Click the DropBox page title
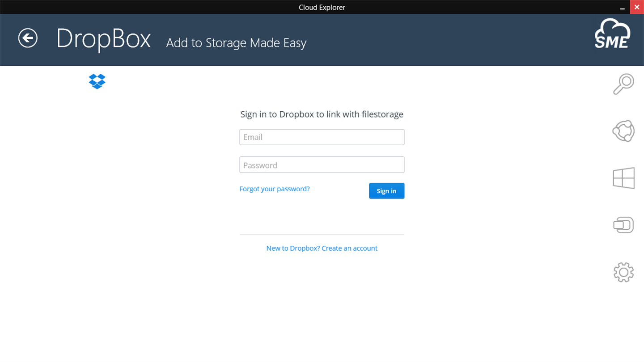 (x=103, y=39)
